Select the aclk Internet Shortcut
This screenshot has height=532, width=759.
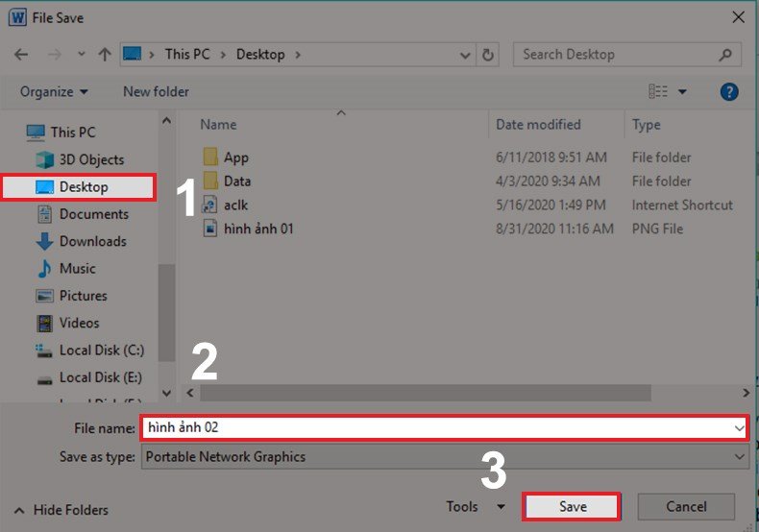[x=235, y=205]
